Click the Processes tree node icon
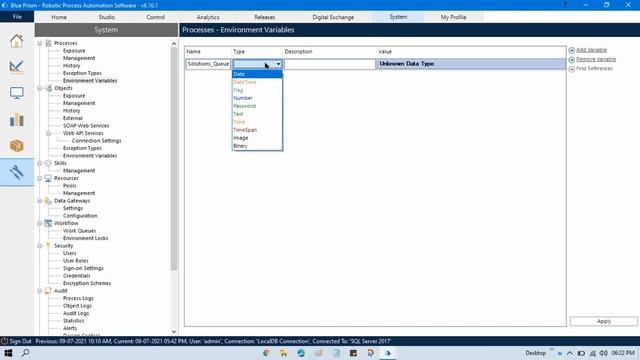This screenshot has width=640, height=360. point(48,43)
